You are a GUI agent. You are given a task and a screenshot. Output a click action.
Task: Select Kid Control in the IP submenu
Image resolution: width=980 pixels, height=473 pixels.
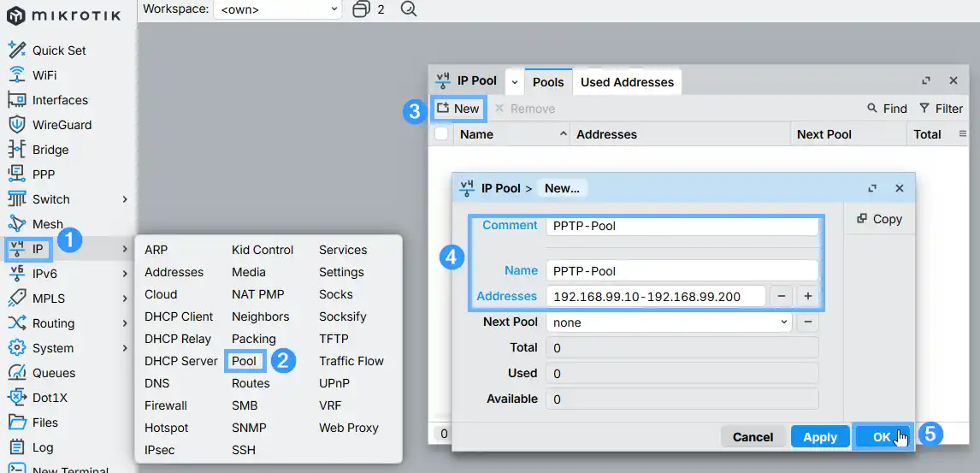pos(263,250)
